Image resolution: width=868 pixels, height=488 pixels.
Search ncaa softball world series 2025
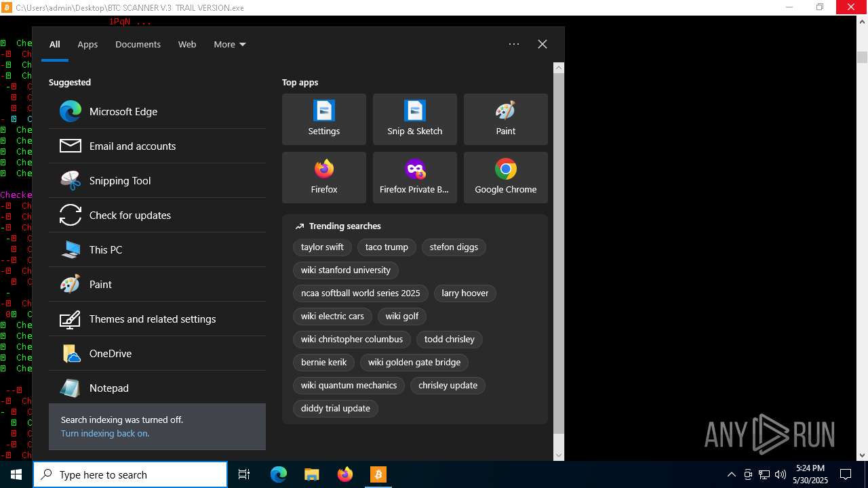[361, 293]
